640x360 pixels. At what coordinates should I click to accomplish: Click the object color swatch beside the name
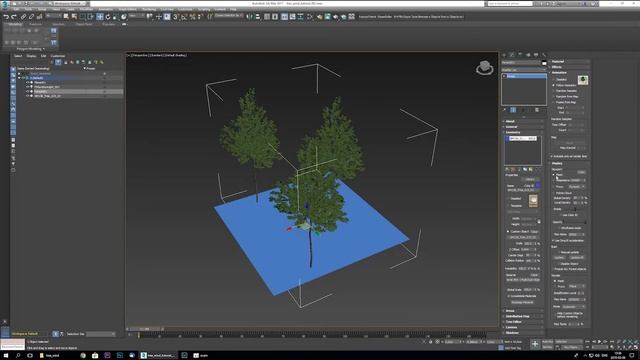click(544, 62)
